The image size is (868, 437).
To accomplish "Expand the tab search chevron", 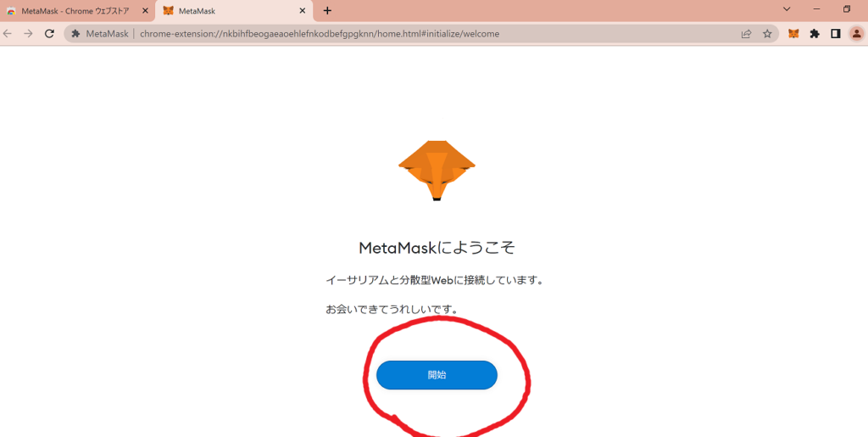I will [787, 8].
